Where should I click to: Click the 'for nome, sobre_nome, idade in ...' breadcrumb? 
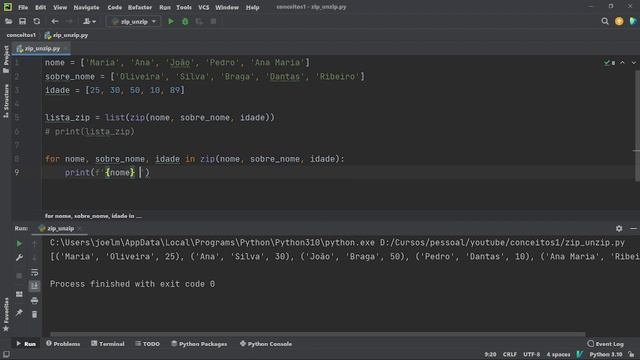coord(93,216)
